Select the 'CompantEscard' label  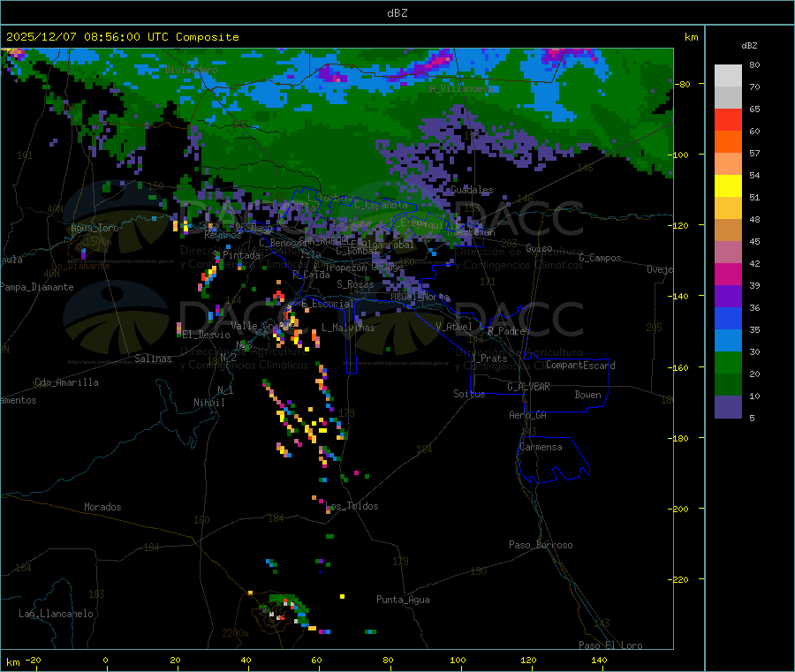click(580, 366)
